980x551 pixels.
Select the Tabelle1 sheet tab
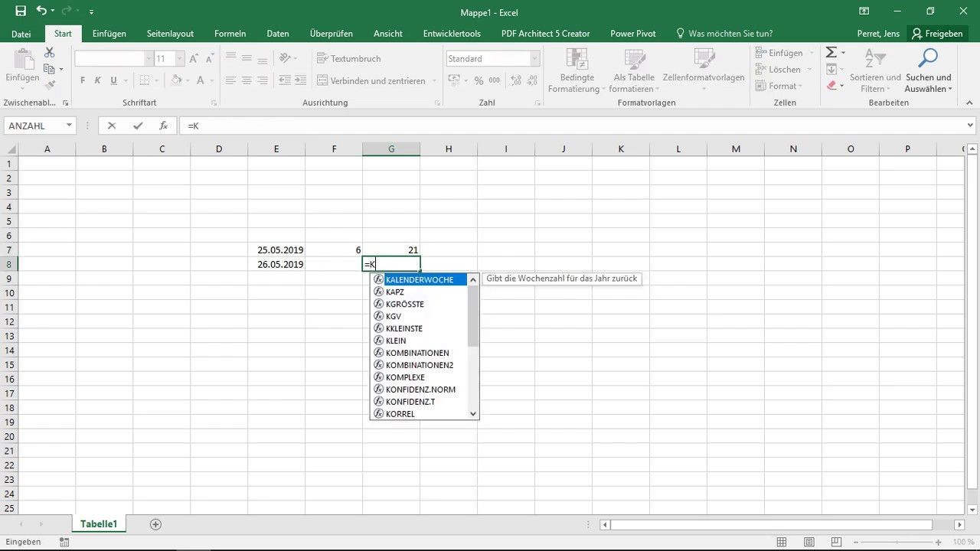point(99,524)
